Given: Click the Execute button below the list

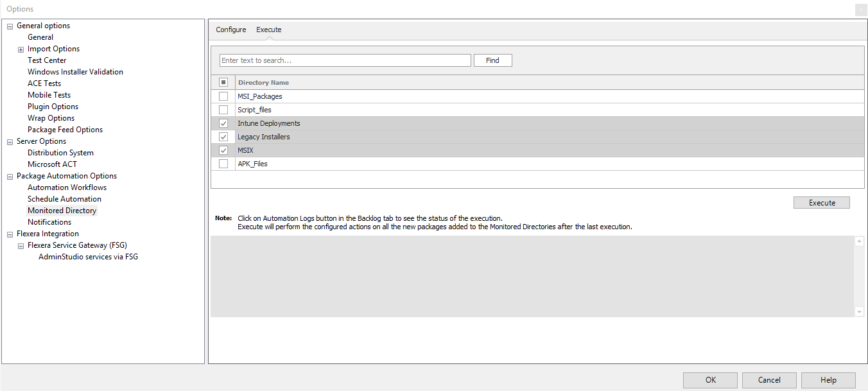Looking at the screenshot, I should [821, 203].
